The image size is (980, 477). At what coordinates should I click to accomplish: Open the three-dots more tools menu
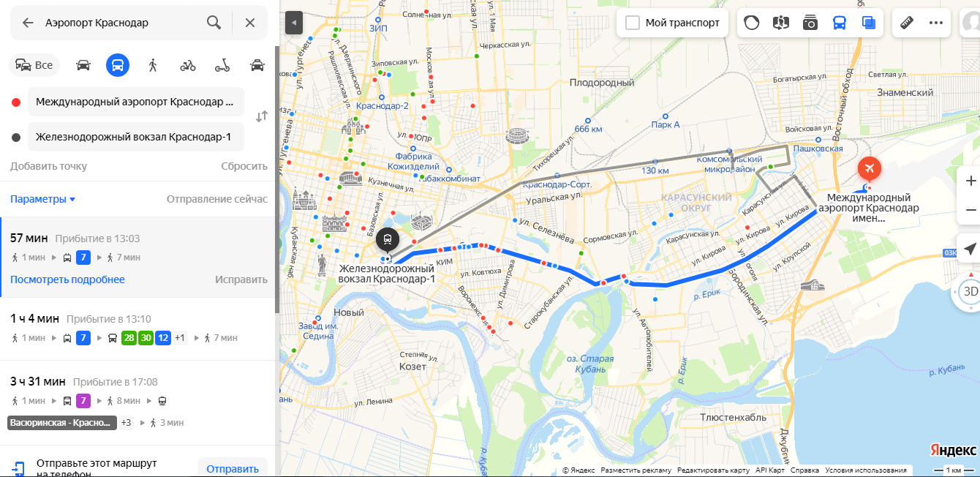[936, 23]
